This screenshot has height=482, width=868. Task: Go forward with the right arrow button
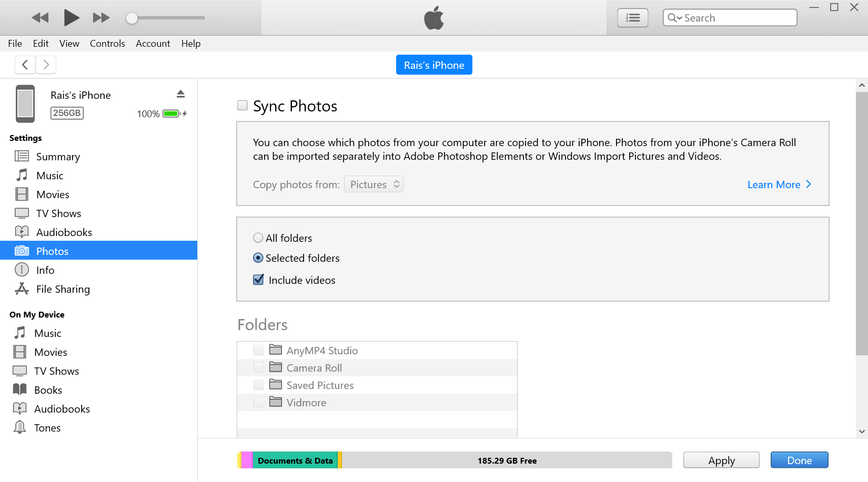pos(46,65)
